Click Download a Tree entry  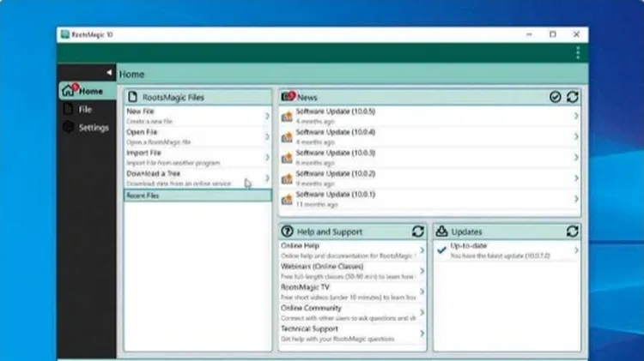point(197,178)
